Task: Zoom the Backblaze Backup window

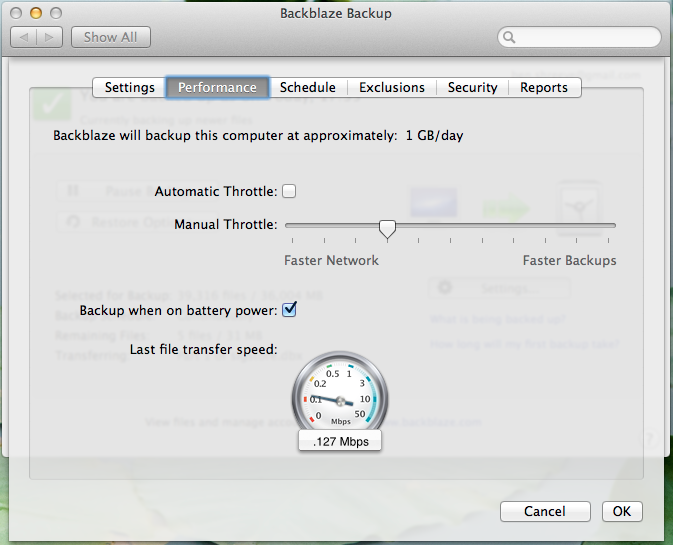Action: click(56, 13)
